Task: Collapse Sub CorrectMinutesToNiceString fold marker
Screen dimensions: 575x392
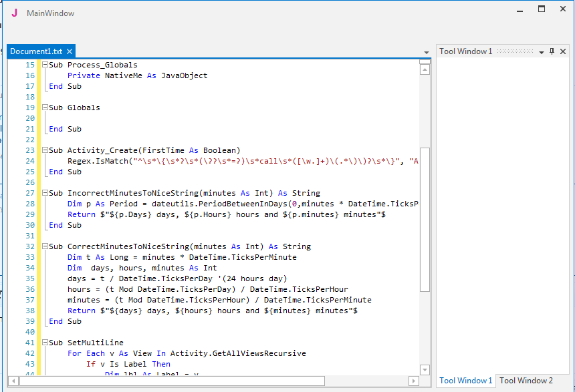Action: pos(45,246)
